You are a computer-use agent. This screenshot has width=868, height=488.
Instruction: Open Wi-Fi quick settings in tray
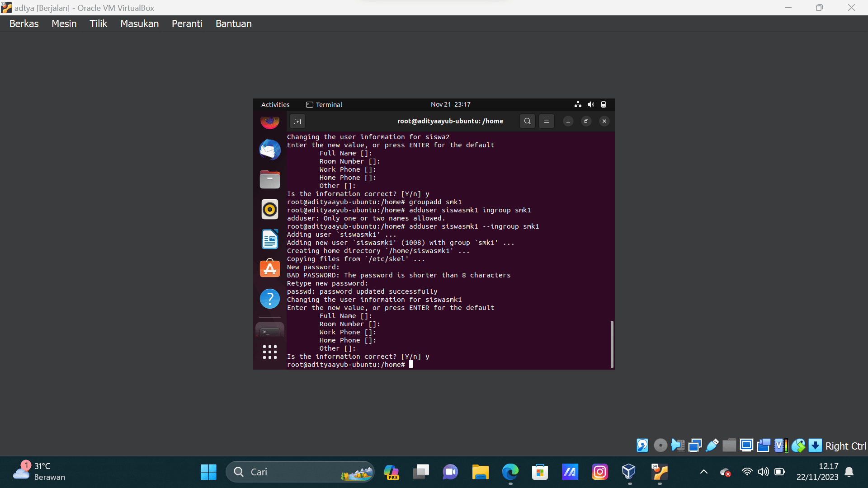[x=747, y=472]
